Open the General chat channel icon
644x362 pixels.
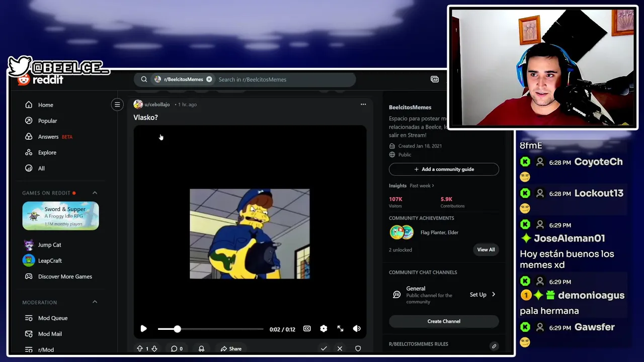(x=396, y=295)
